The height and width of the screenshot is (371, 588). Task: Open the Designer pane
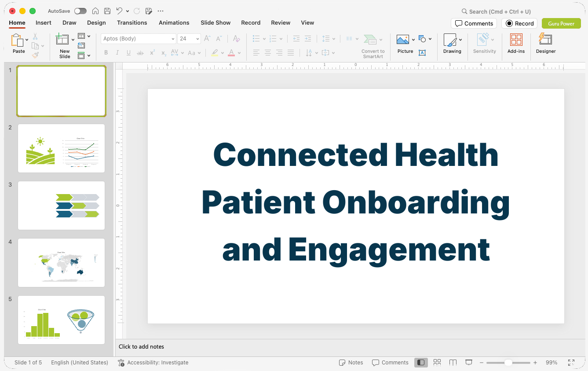(x=546, y=44)
